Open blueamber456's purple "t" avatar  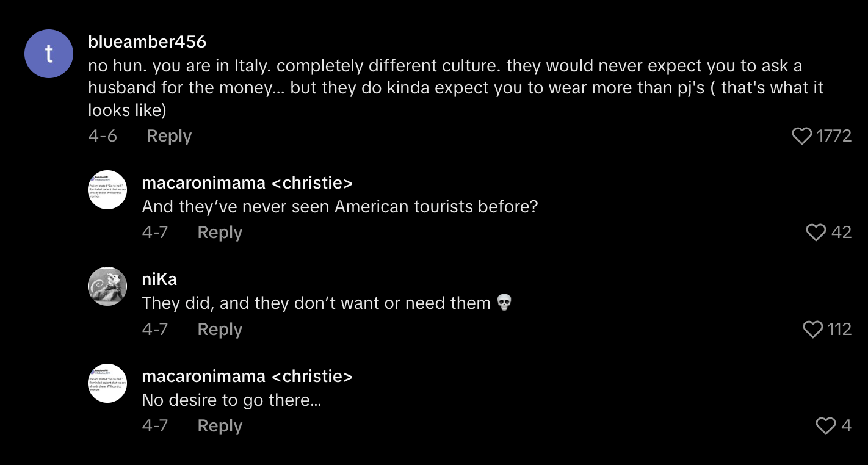[x=49, y=54]
